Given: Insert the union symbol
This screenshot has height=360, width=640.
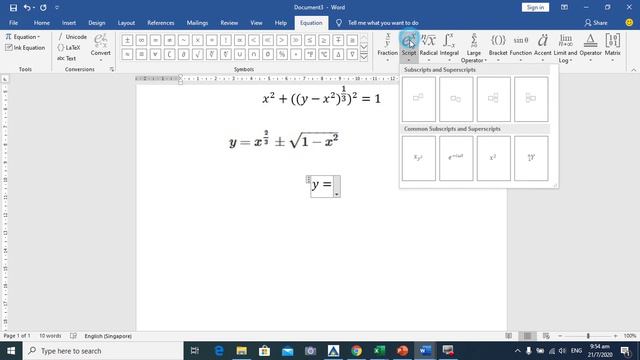Looking at the screenshot, I should click(240, 54).
